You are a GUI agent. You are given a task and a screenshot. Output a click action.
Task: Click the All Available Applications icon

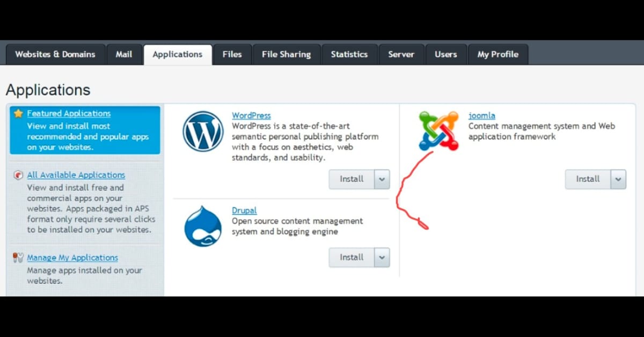19,175
